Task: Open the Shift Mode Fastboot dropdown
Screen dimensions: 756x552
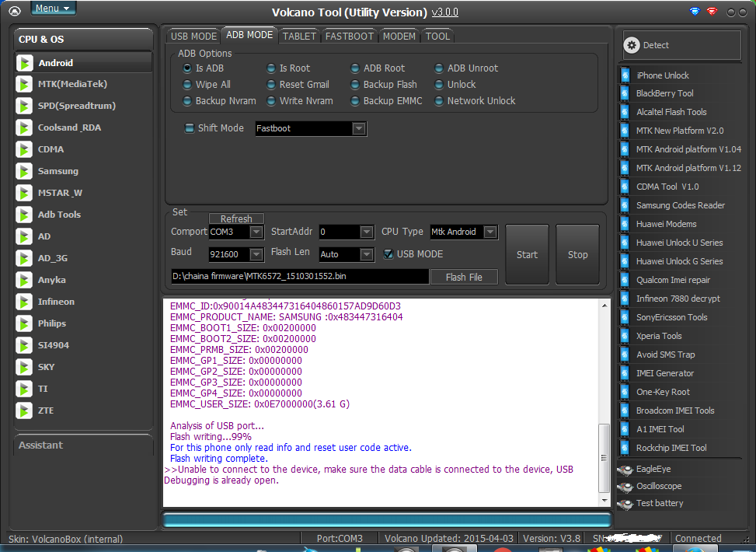Action: click(x=359, y=129)
